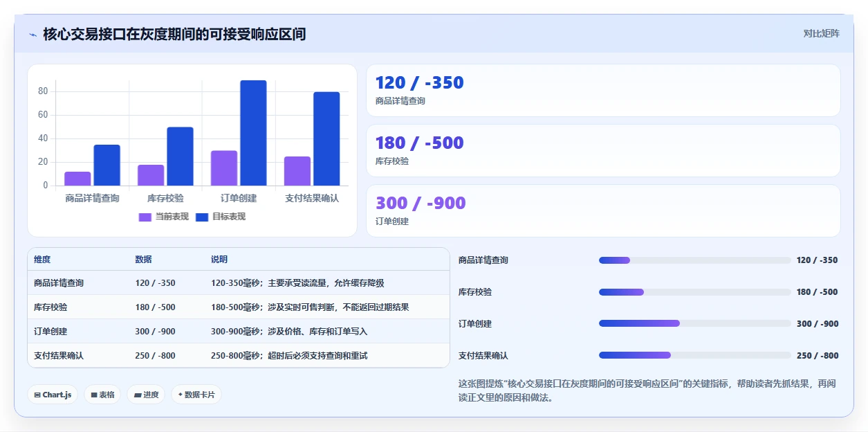868x432 pixels.
Task: Toggle the 目标表现 legend swatch
Action: (x=202, y=217)
